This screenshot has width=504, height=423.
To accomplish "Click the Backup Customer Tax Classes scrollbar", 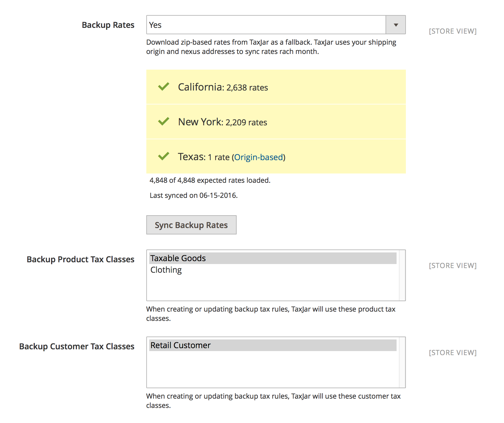I will (x=402, y=362).
